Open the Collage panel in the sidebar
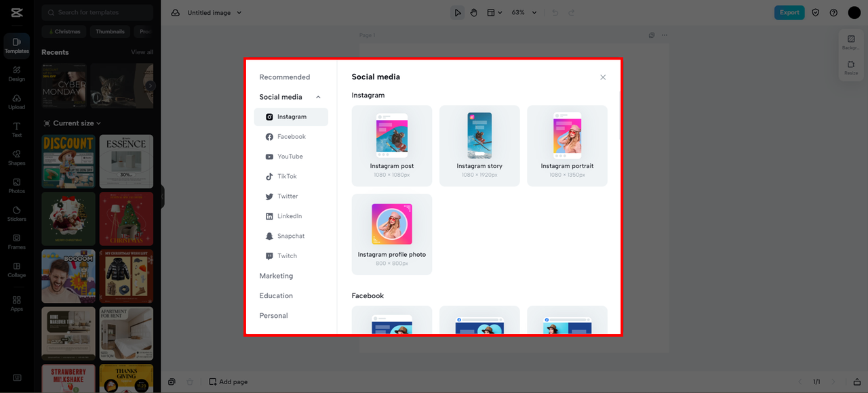This screenshot has height=393, width=868. (x=16, y=270)
